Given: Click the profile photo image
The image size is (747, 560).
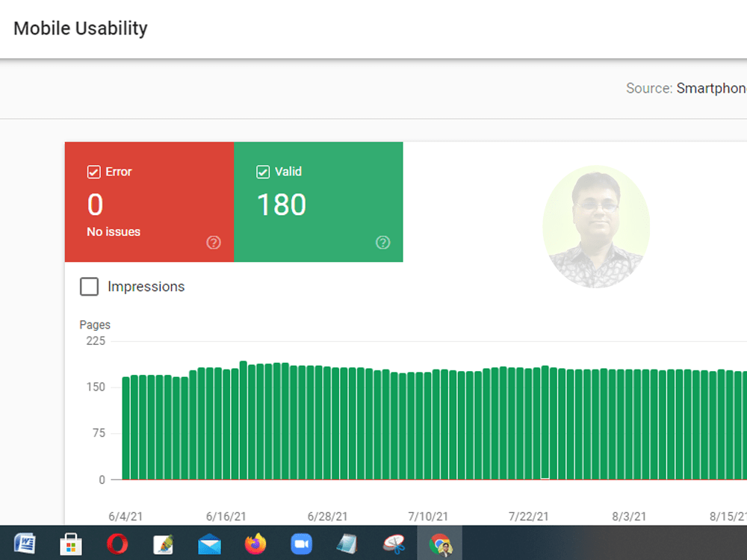Looking at the screenshot, I should (x=596, y=227).
